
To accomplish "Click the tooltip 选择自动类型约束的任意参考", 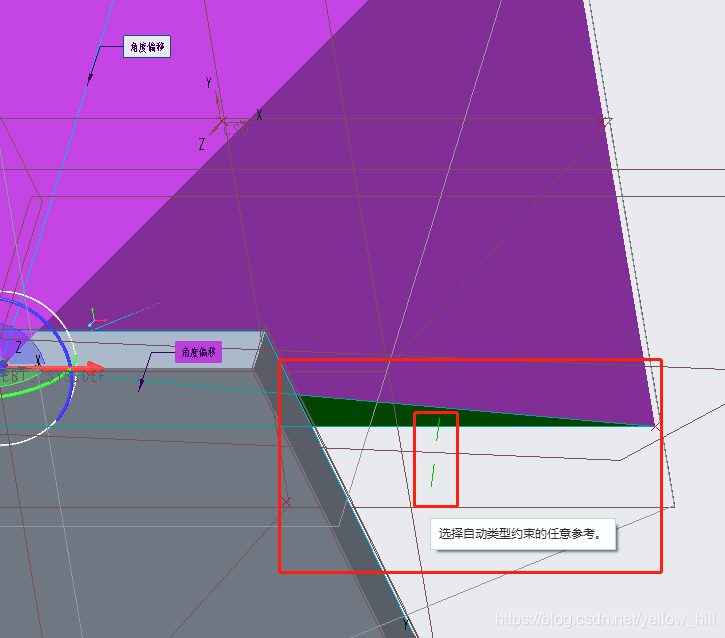I will pos(521,534).
